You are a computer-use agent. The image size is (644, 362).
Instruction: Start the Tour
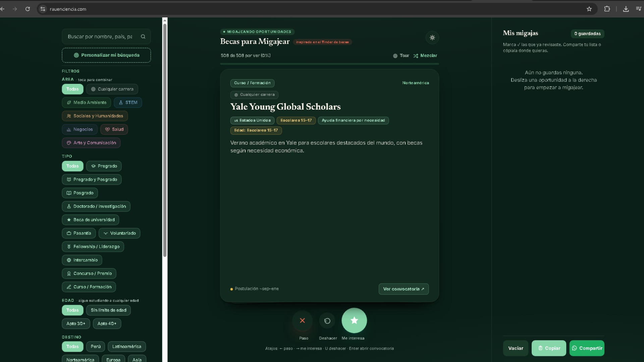tap(401, 56)
